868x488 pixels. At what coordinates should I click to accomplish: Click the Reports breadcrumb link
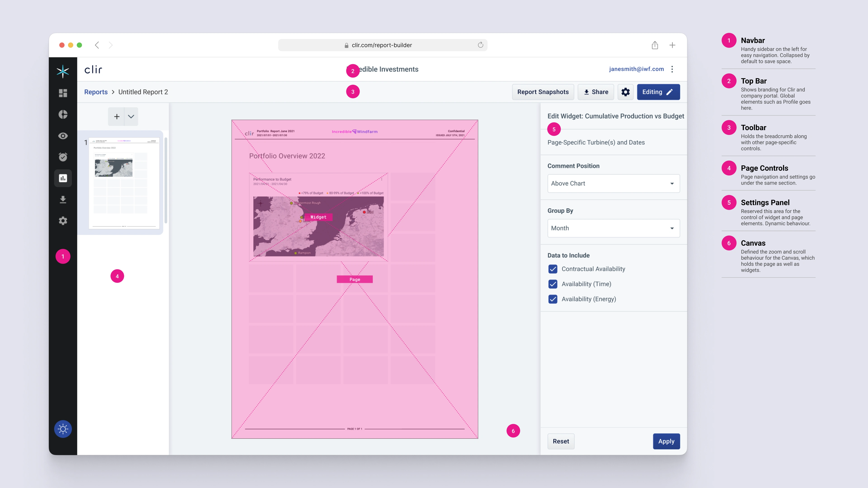pyautogui.click(x=95, y=92)
